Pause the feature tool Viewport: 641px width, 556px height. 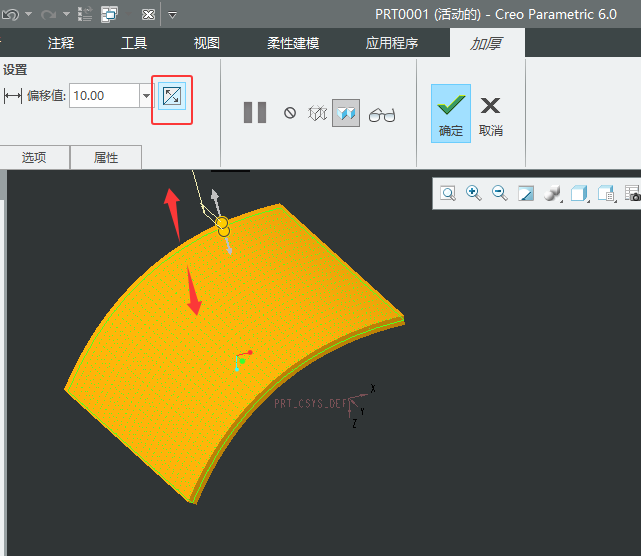pyautogui.click(x=255, y=112)
